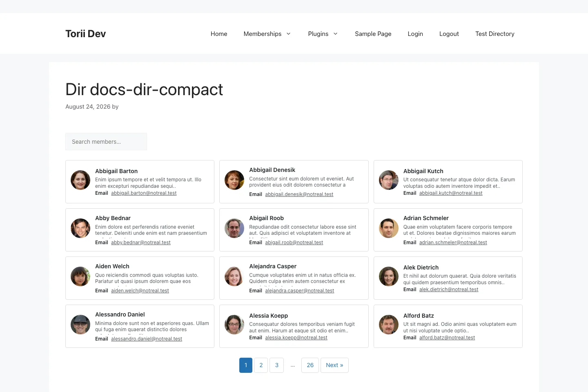Viewport: 588px width, 392px height.
Task: Click Abbigail Barton's avatar photo
Action: 80,180
